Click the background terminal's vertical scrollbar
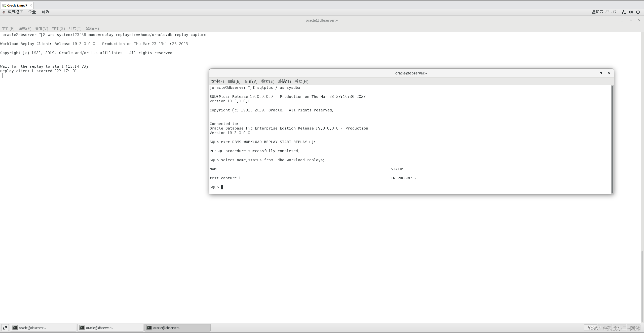 coord(642,286)
